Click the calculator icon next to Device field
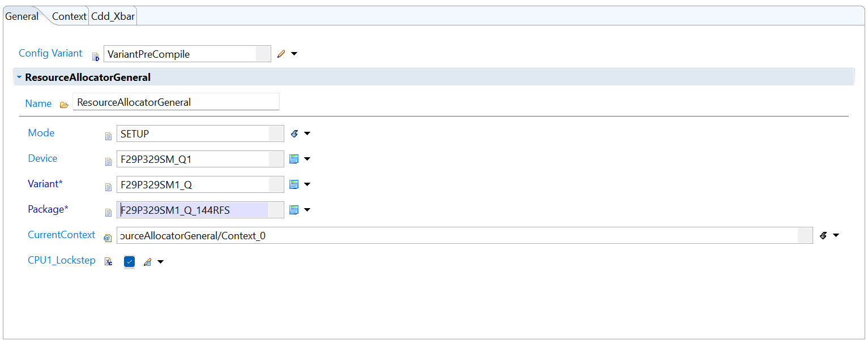The image size is (868, 345). coord(294,159)
